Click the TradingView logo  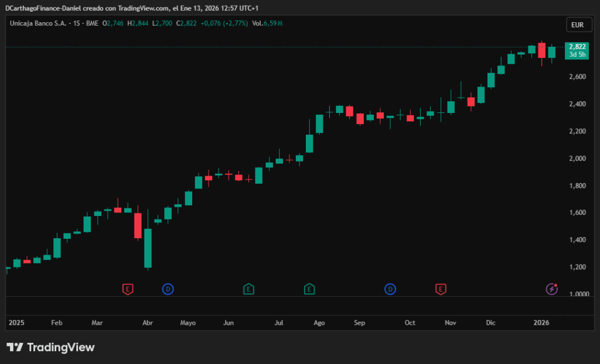click(x=50, y=347)
